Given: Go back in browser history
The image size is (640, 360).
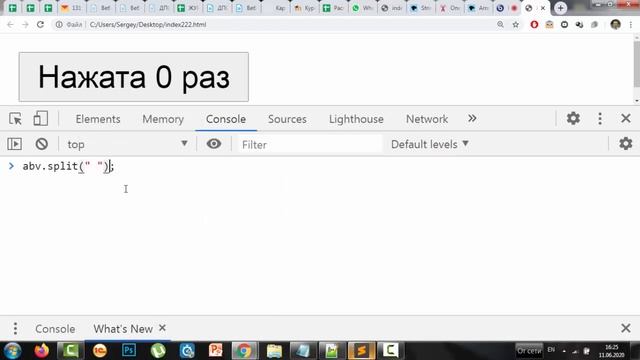Looking at the screenshot, I should coord(10,24).
